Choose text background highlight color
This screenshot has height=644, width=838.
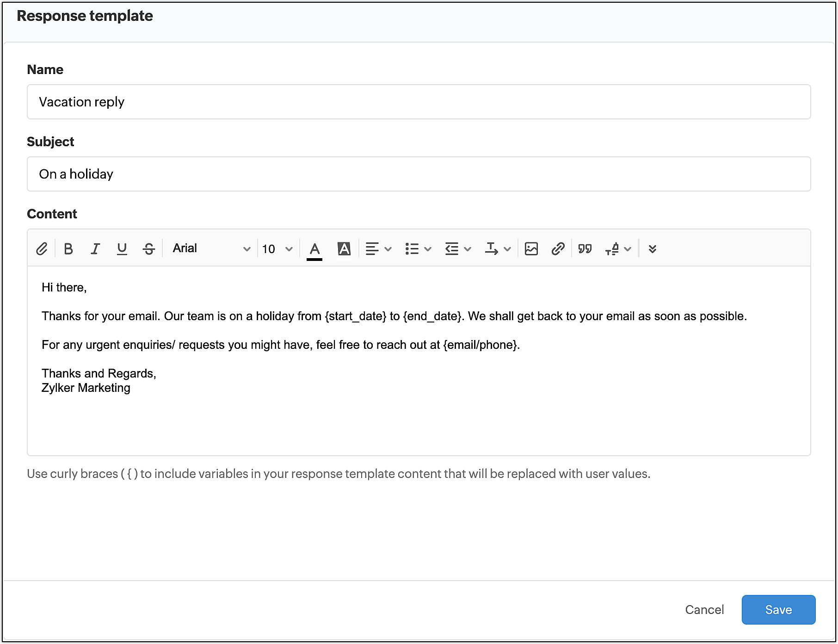point(344,249)
